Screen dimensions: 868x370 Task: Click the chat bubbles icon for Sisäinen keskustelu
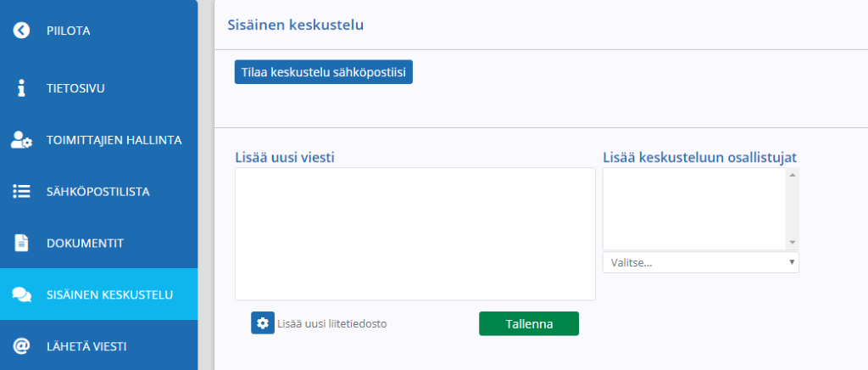pos(21,294)
